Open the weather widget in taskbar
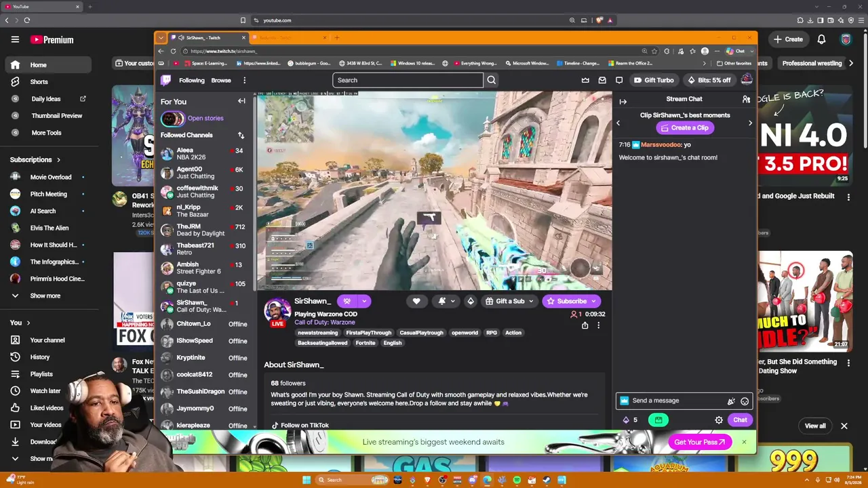The height and width of the screenshot is (488, 868). pos(19,480)
